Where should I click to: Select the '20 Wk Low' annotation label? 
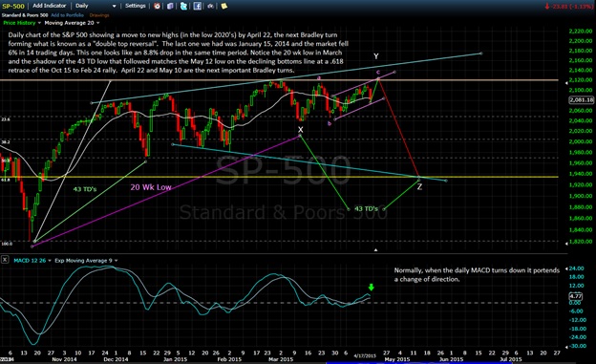pos(151,187)
